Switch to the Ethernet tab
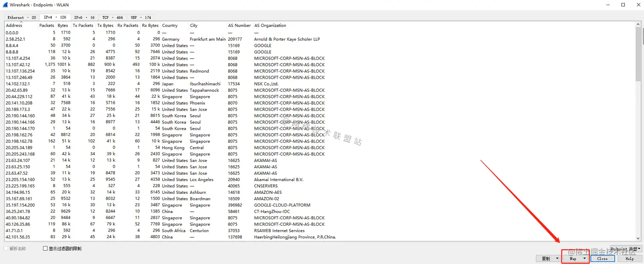 point(22,17)
